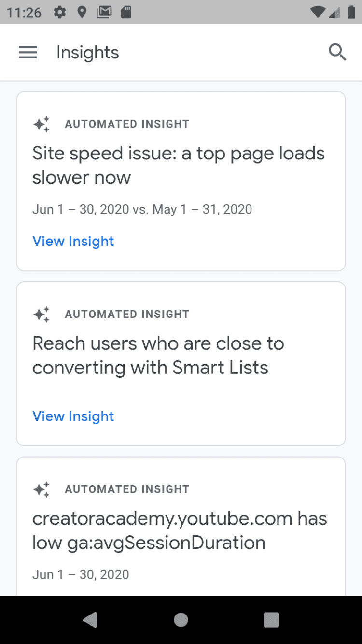
Task: Tap the SD card status icon
Action: tap(126, 12)
